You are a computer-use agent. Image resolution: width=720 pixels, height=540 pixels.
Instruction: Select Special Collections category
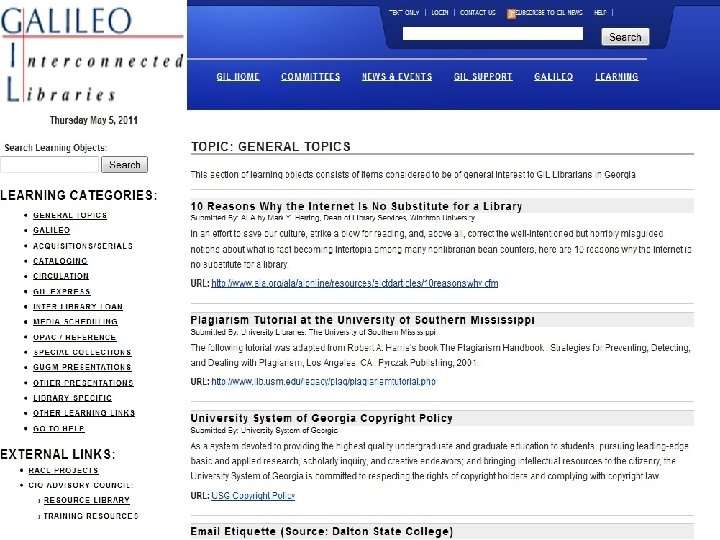(x=82, y=352)
